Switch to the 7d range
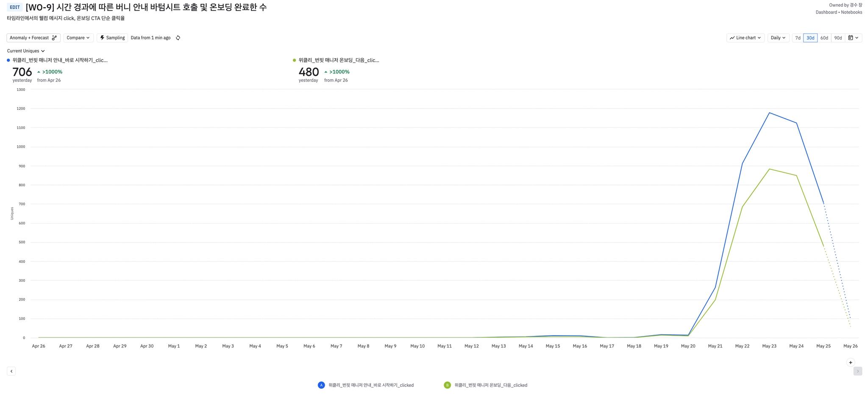868x395 pixels. (x=798, y=38)
